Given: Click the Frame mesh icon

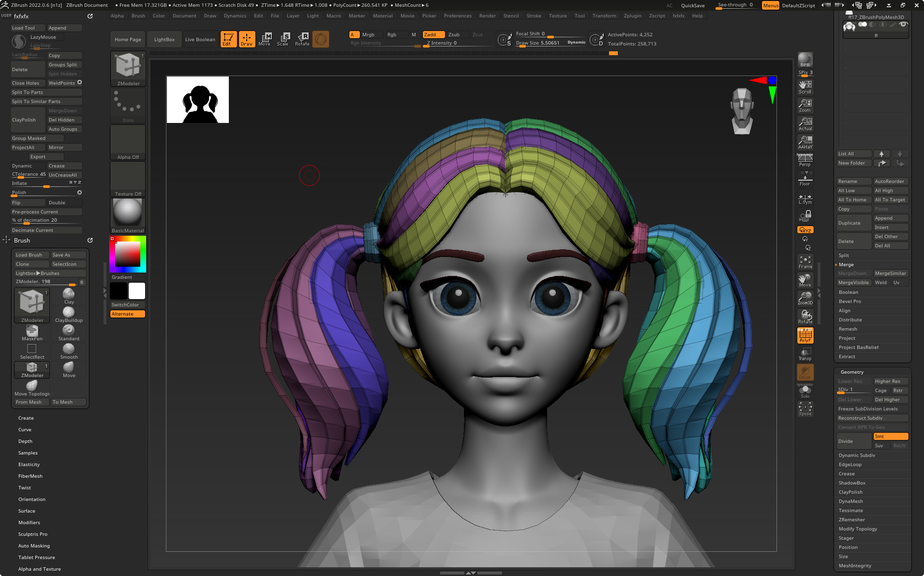Looking at the screenshot, I should 805,262.
